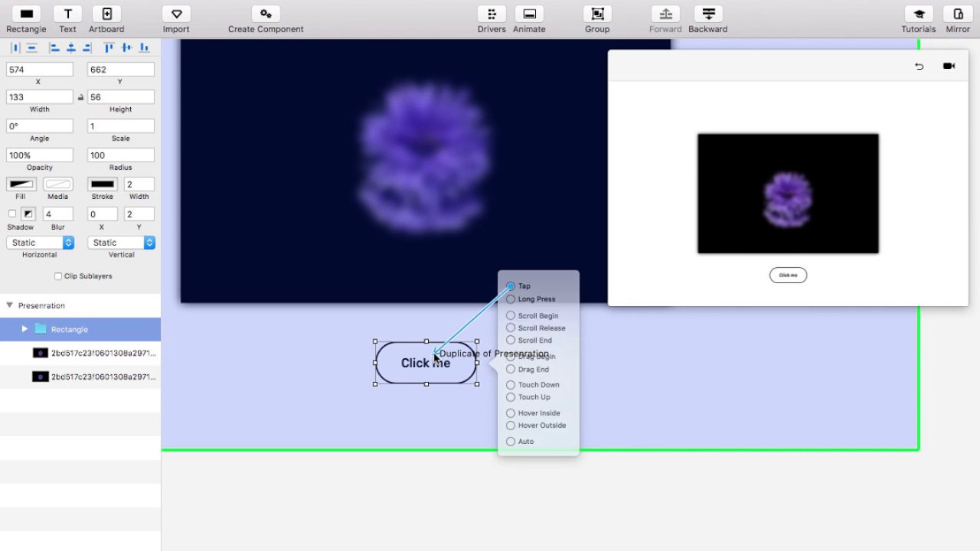
Task: Open the Vertical Static dropdown
Action: [x=121, y=243]
